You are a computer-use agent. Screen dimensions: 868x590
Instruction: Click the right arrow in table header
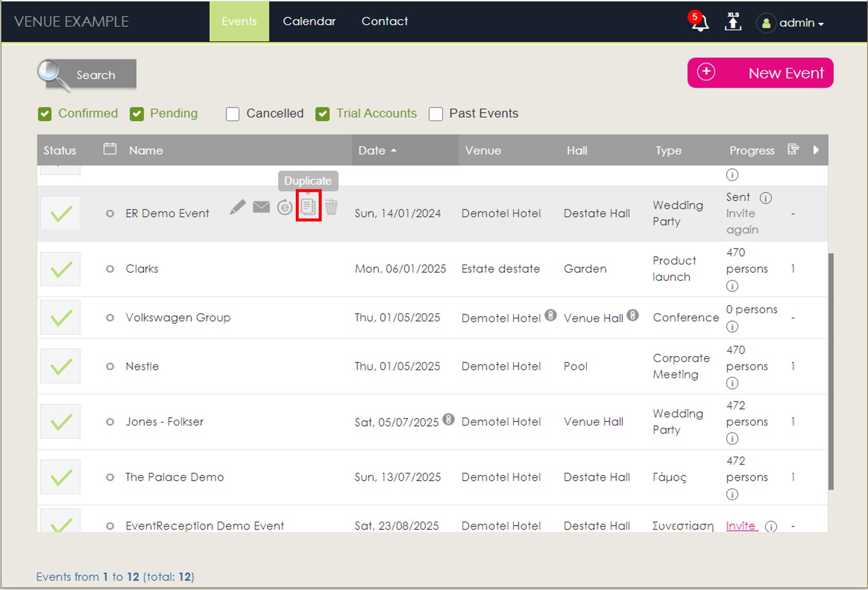816,150
